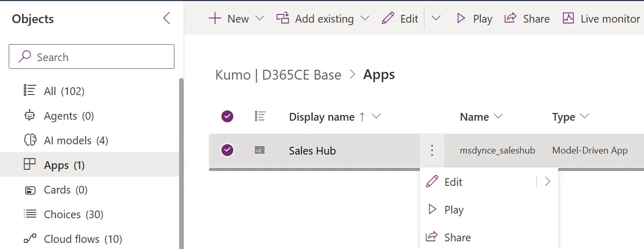Click the Objects pane vertical scrollbar
The image size is (644, 249).
[181, 163]
